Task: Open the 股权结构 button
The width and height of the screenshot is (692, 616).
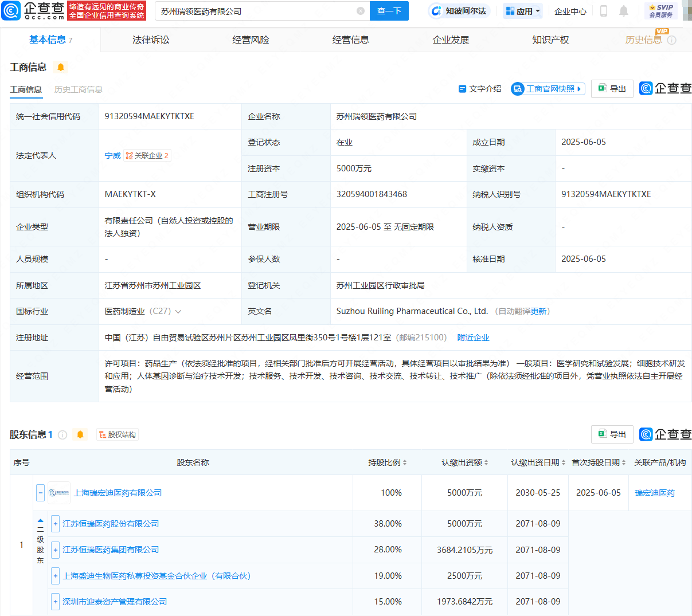Action: click(x=118, y=435)
